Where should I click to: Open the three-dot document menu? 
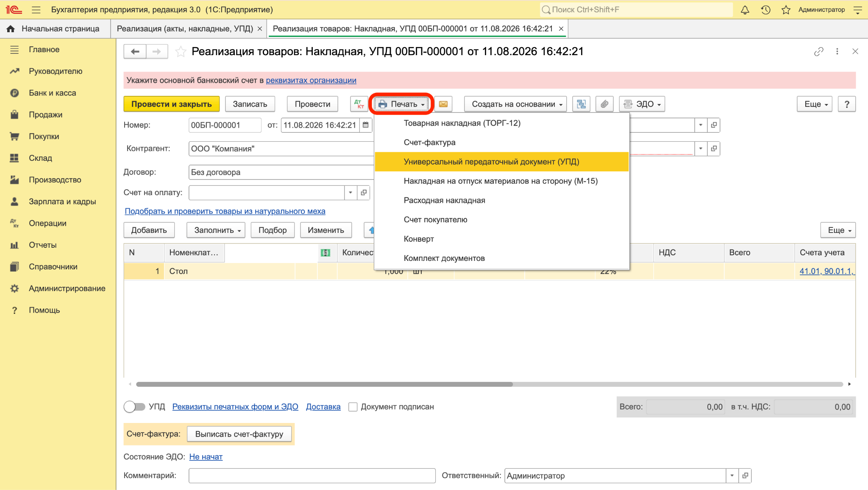click(x=837, y=51)
